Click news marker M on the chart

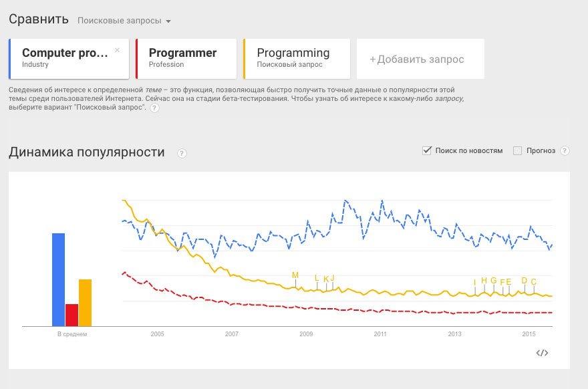(295, 275)
